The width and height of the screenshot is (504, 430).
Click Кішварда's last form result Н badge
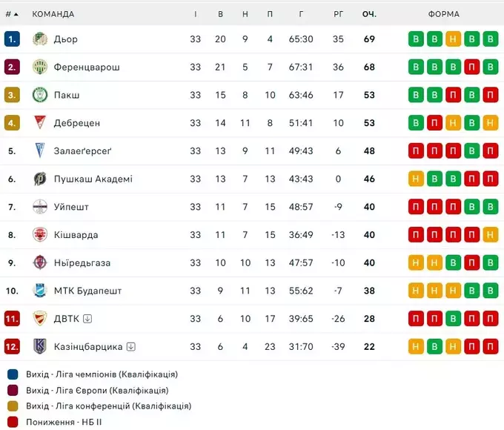click(490, 234)
